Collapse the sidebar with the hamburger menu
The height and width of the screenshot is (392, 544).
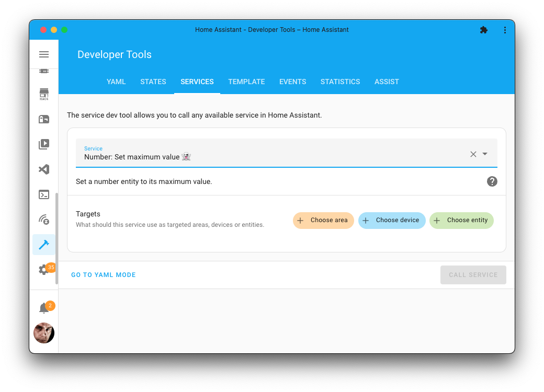tap(44, 54)
